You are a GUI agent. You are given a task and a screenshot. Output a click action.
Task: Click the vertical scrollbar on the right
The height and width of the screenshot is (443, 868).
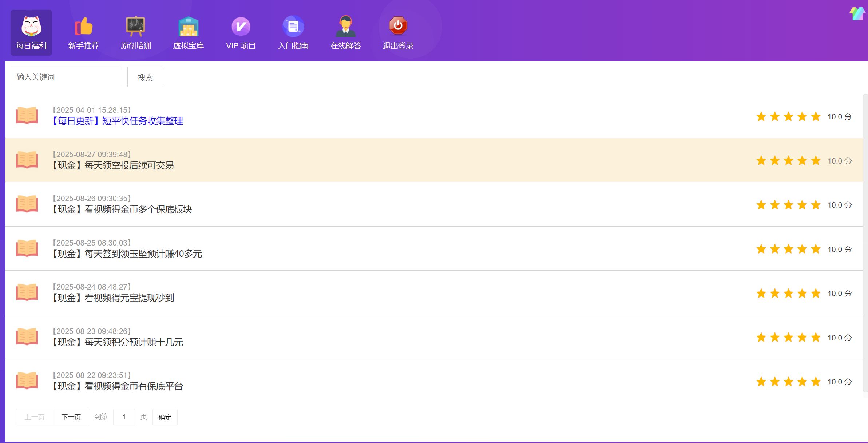865,243
